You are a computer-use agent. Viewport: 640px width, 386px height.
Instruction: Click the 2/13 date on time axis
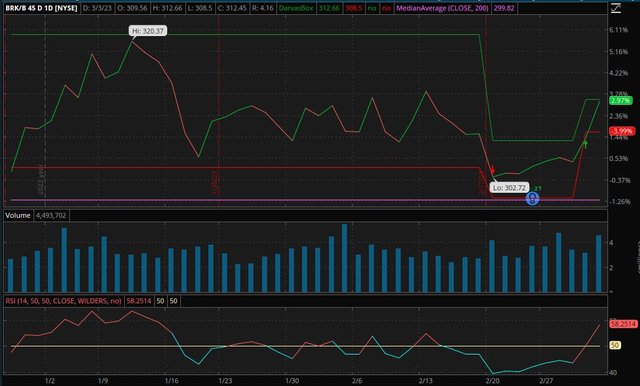point(426,381)
